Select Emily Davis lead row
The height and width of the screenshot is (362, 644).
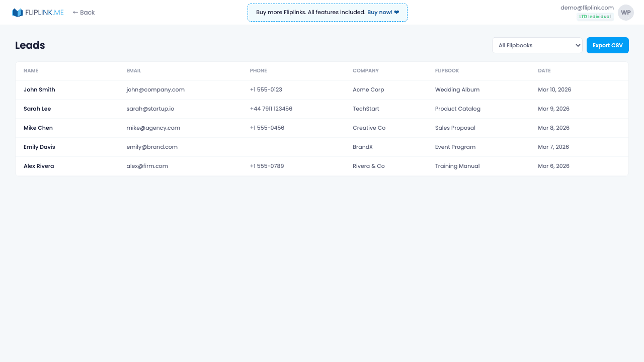click(39, 147)
